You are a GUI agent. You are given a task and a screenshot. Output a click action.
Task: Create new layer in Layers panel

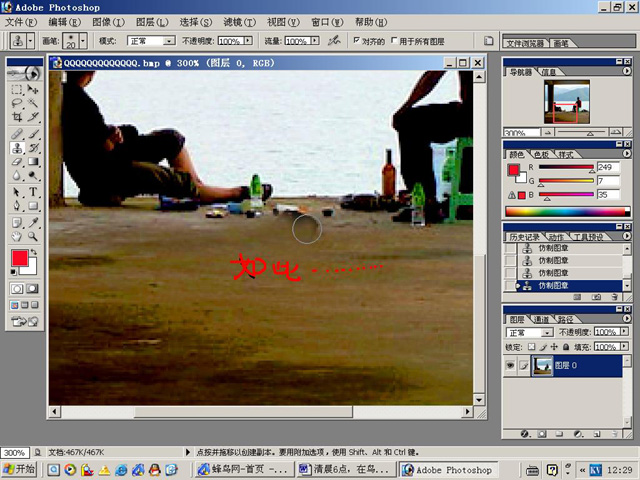pyautogui.click(x=596, y=434)
